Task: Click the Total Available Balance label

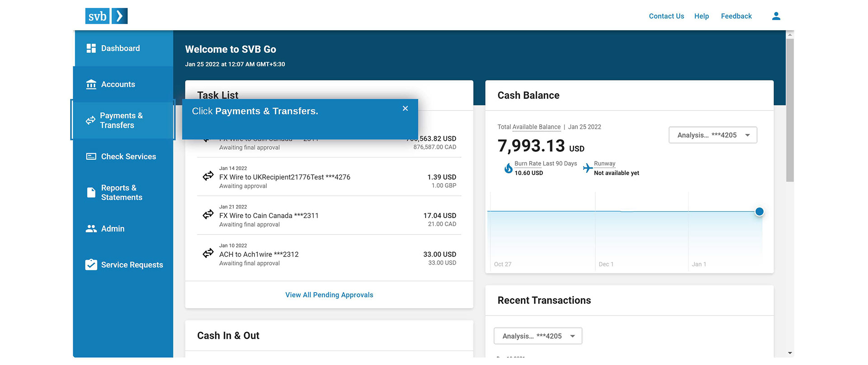Action: [x=529, y=127]
